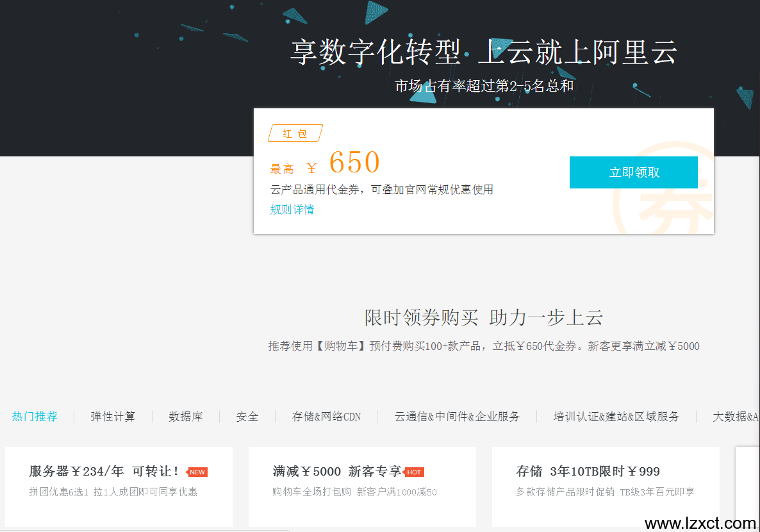Click the 650 coupon amount
The image size is (760, 532).
[x=354, y=162]
